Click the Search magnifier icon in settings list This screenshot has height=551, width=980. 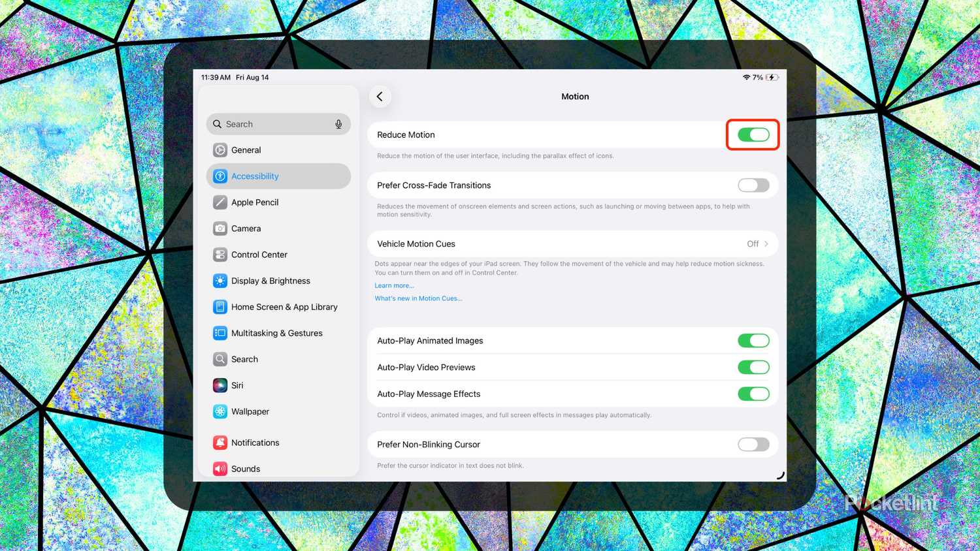[x=220, y=359]
